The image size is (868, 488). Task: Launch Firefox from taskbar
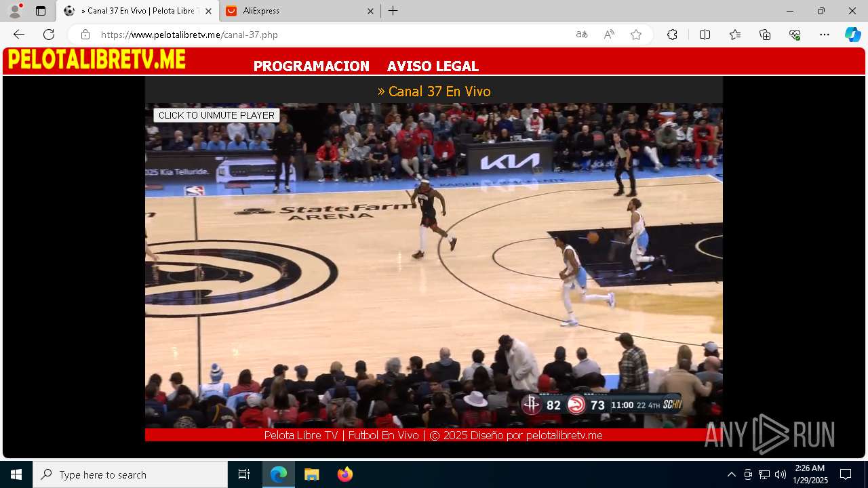344,474
